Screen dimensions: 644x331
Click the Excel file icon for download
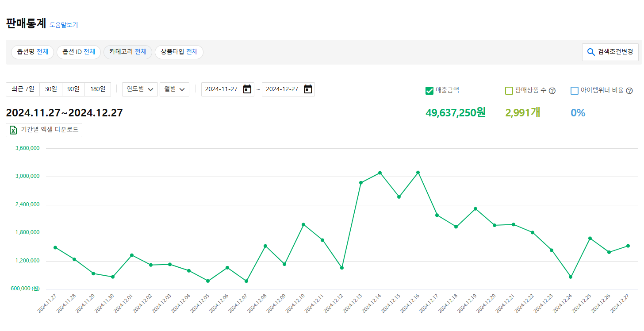tap(14, 130)
